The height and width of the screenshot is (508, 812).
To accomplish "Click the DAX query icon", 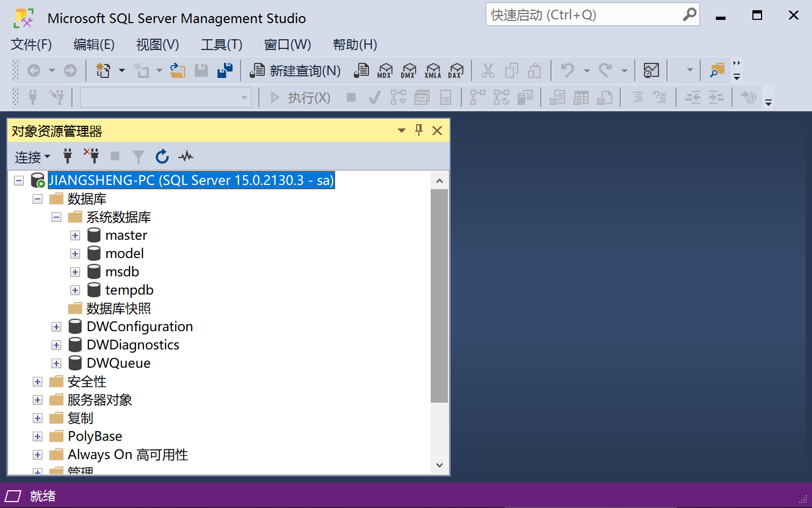I will point(456,70).
